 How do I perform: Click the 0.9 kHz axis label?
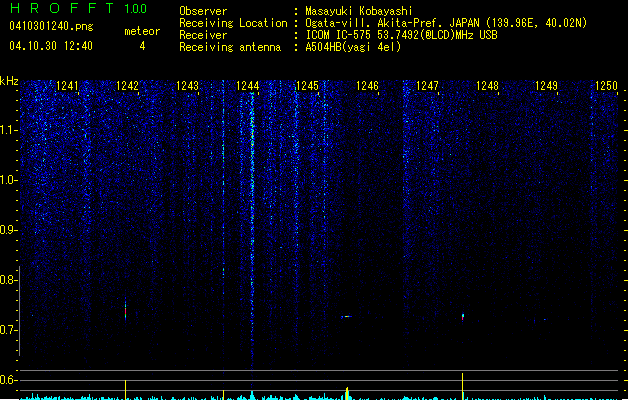[x=8, y=230]
